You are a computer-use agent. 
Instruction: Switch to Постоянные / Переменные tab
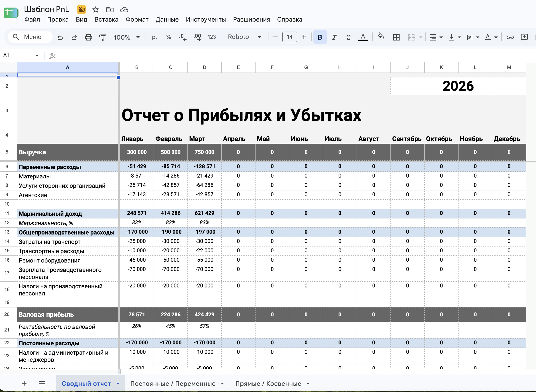[x=173, y=384]
